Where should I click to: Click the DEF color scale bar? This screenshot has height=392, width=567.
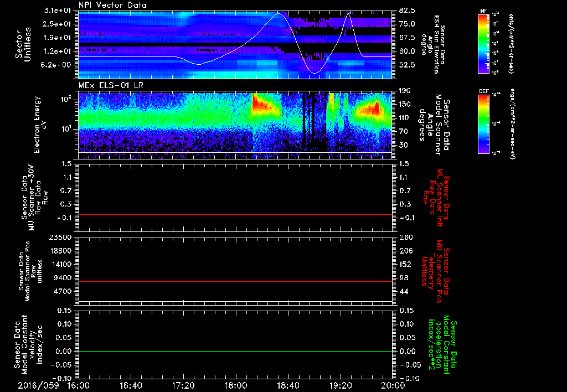[x=483, y=123]
